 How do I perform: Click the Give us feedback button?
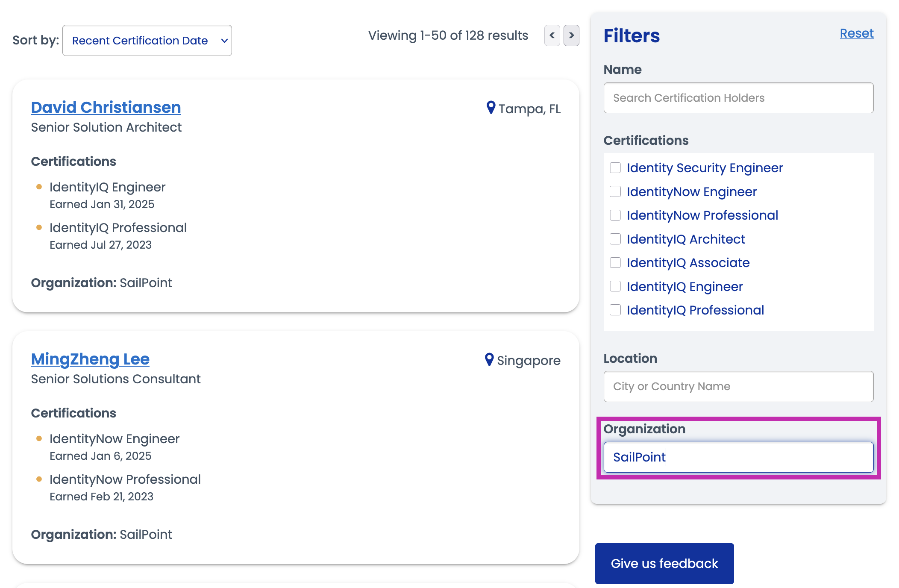coord(664,563)
